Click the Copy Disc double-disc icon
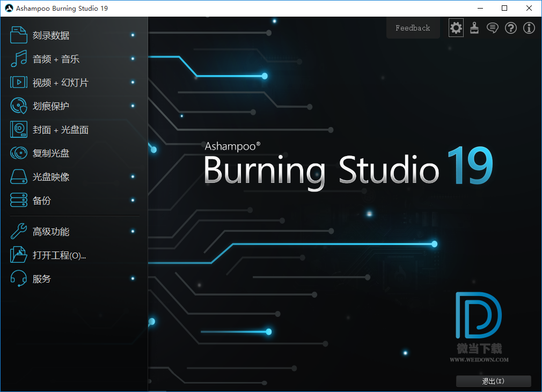 coord(19,153)
